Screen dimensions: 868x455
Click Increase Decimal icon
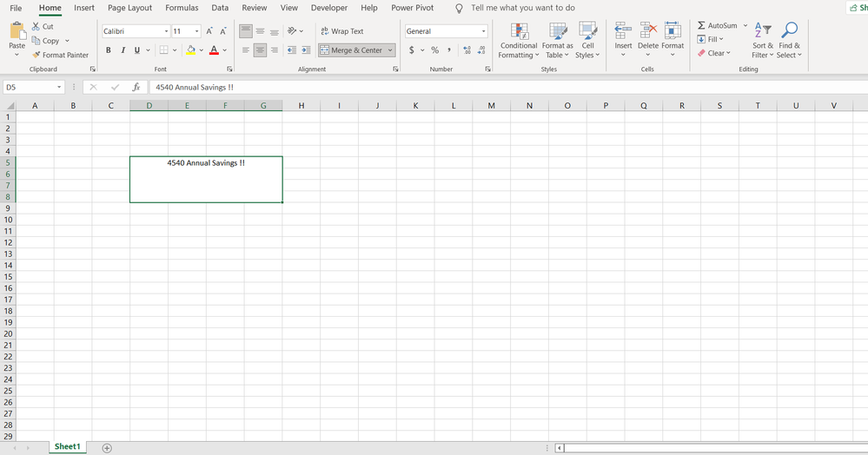tap(467, 50)
